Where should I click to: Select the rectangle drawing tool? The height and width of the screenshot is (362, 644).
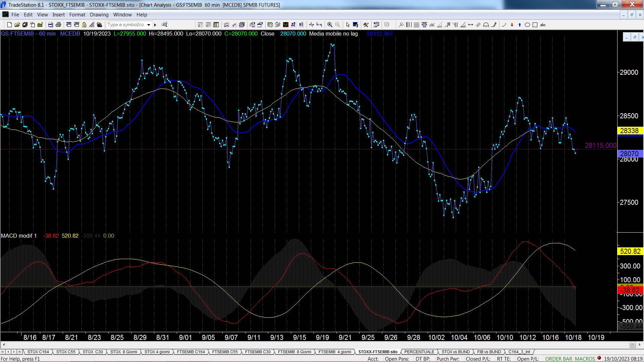535,25
